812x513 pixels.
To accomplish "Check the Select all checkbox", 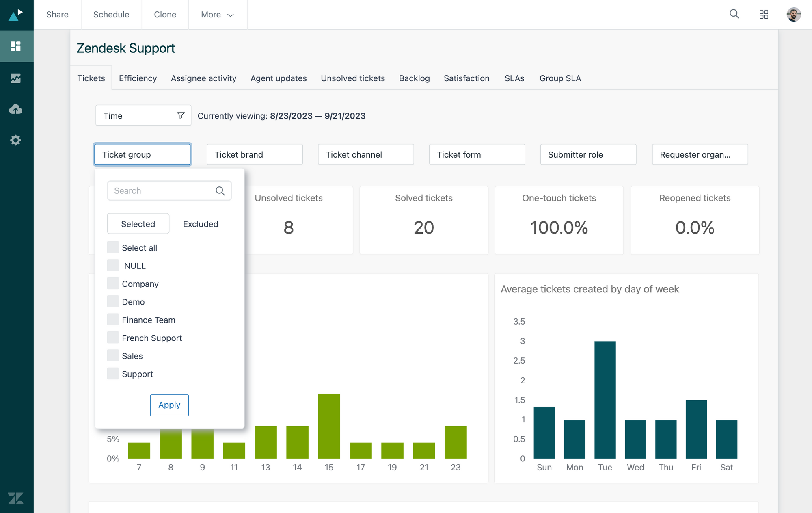I will 113,247.
